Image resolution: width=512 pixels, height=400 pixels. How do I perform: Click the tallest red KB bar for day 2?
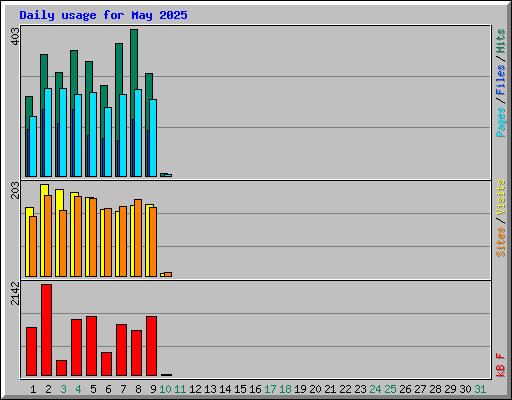click(47, 330)
